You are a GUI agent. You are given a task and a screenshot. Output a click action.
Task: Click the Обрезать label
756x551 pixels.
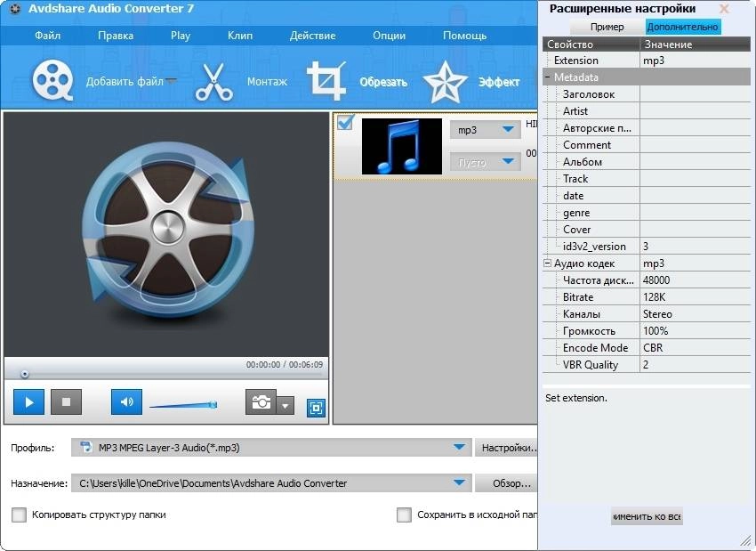click(x=383, y=82)
